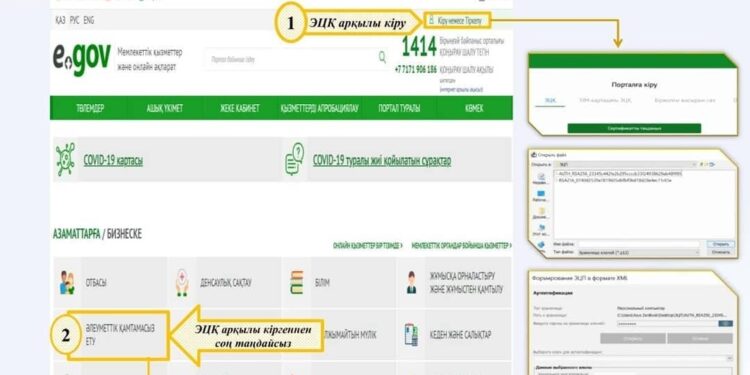This screenshot has width=750, height=375.
Task: Open the ТӨЛЕМДЕР menu item
Action: click(x=90, y=108)
